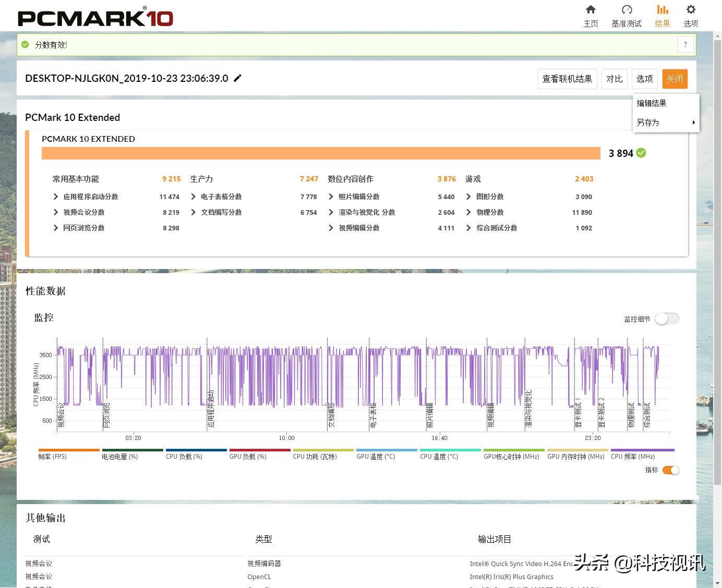Open the 基准测试 benchmark gauge icon

pos(627,10)
